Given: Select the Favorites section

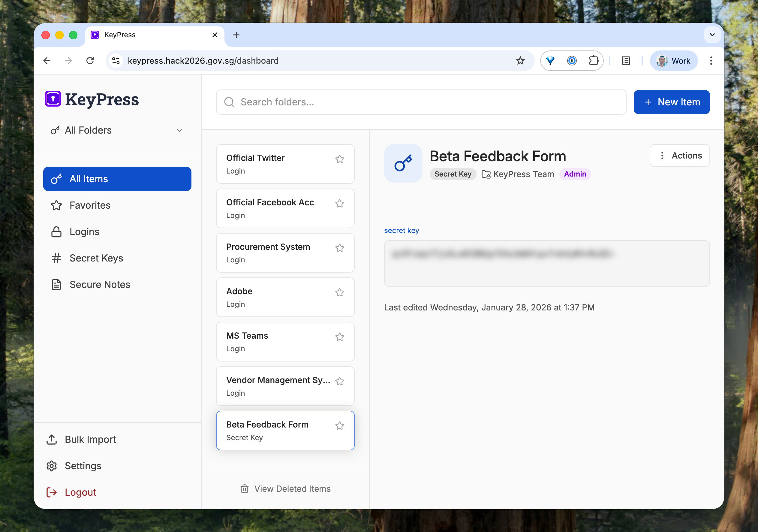Looking at the screenshot, I should click(x=90, y=205).
